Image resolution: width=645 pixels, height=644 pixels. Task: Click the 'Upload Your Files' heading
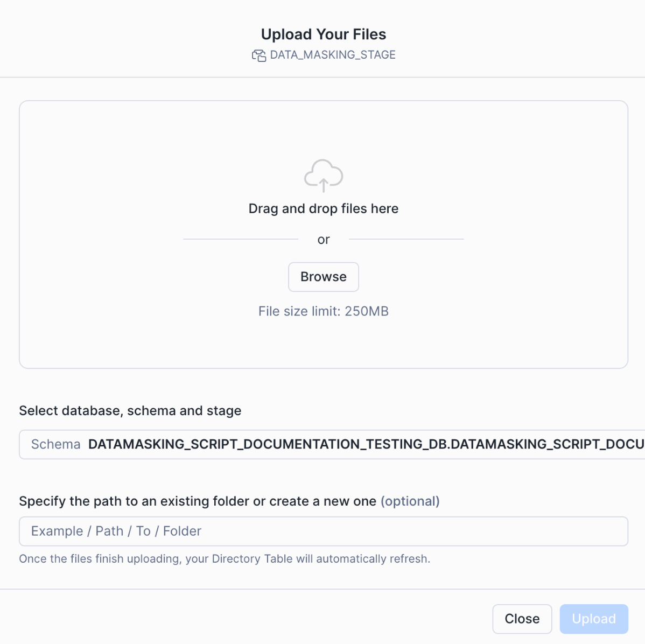pos(324,34)
